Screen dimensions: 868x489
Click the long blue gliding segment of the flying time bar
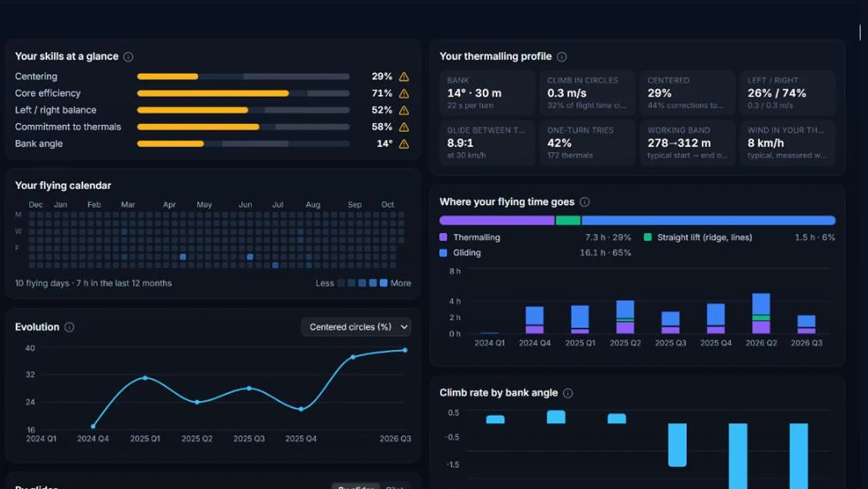[709, 220]
